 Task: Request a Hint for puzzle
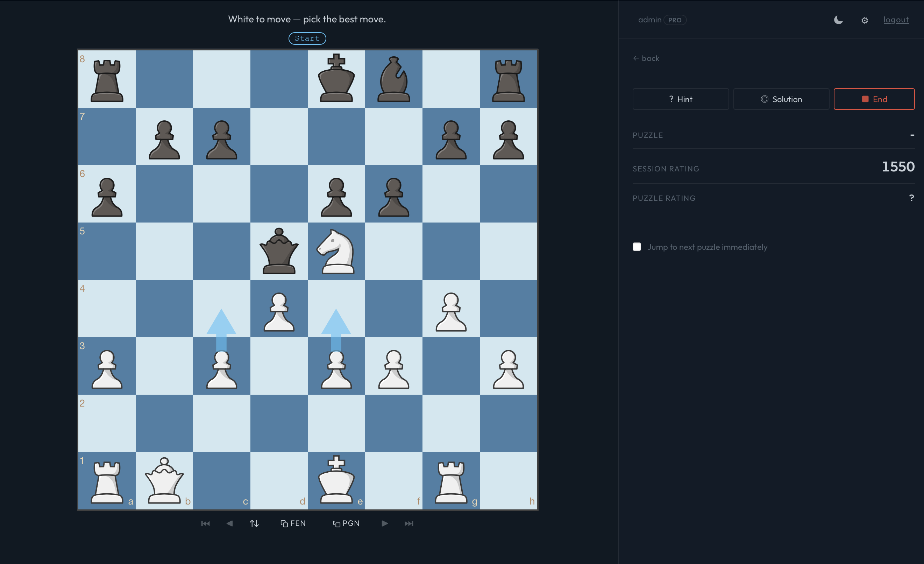[680, 99]
